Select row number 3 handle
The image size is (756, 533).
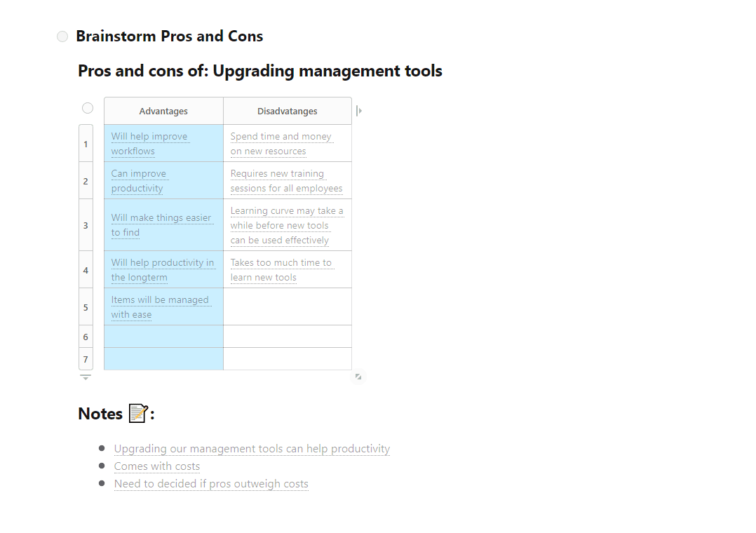[86, 225]
